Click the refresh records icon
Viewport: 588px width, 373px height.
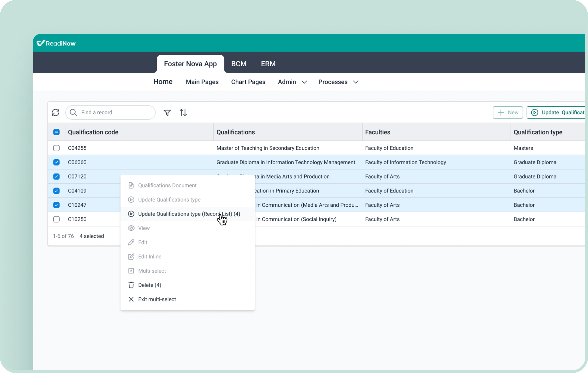coord(56,113)
